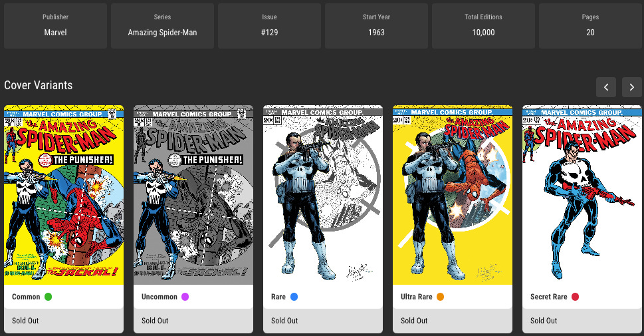
Task: Click the Marvel publisher value
Action: click(55, 32)
